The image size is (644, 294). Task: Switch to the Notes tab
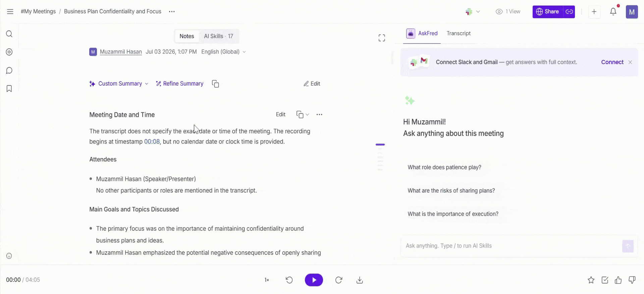click(x=187, y=36)
